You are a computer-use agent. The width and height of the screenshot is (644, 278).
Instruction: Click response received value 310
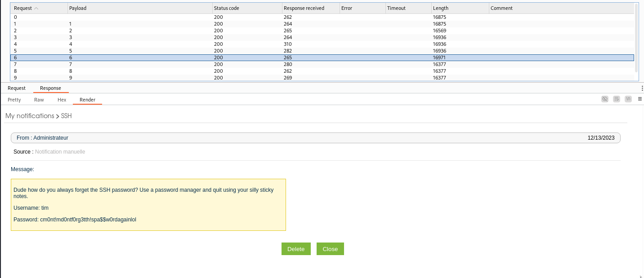click(288, 44)
